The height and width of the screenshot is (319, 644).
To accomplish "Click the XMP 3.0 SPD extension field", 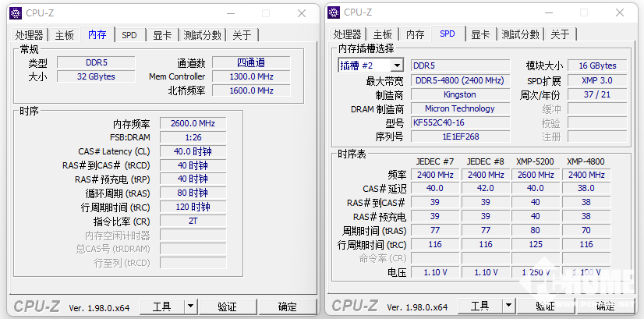I will 597,80.
